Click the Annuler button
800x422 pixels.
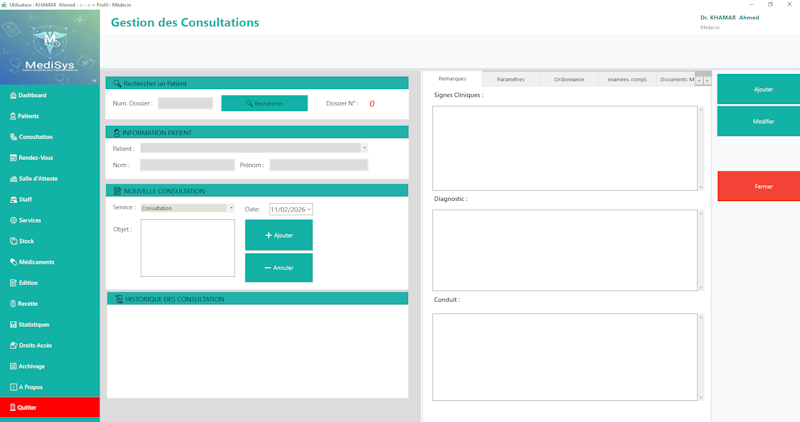[279, 268]
